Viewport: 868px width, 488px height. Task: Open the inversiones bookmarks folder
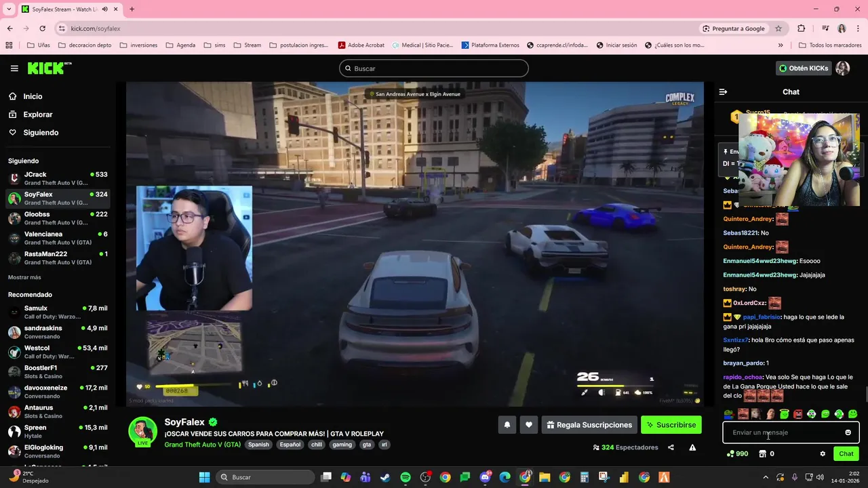click(x=138, y=45)
